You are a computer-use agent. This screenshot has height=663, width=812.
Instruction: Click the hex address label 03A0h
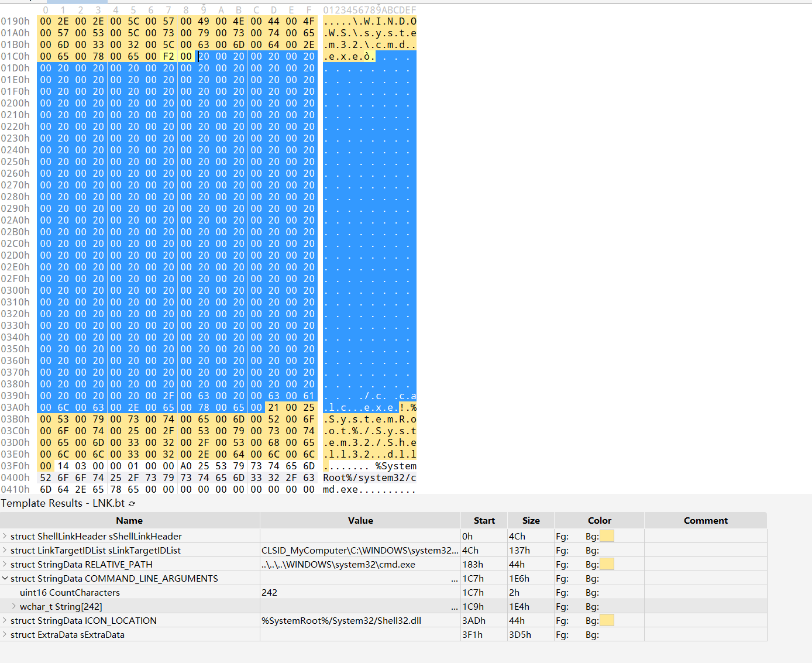pyautogui.click(x=15, y=407)
